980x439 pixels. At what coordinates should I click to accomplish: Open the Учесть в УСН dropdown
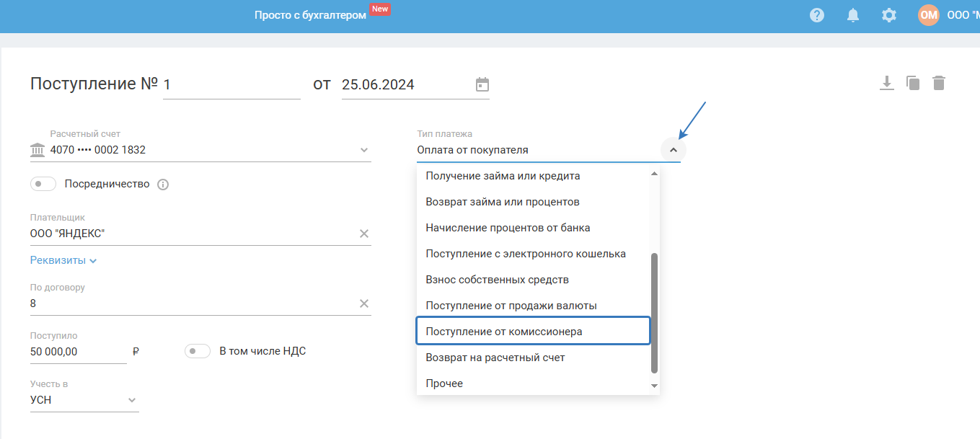point(132,400)
